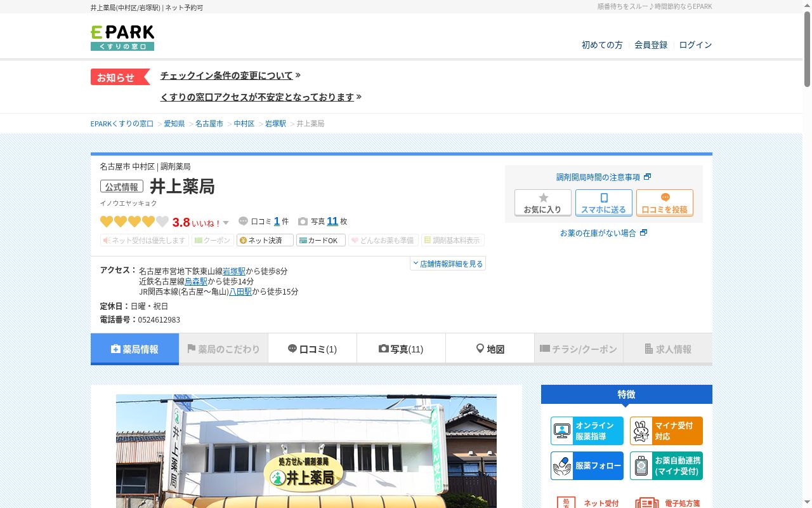Click the external-link icon after 調剤開局時間の注意事項
Viewport: 812px width, 508px height.
(x=647, y=177)
